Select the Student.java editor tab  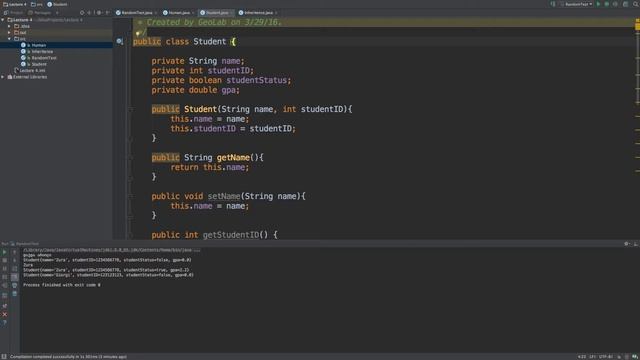click(x=216, y=13)
